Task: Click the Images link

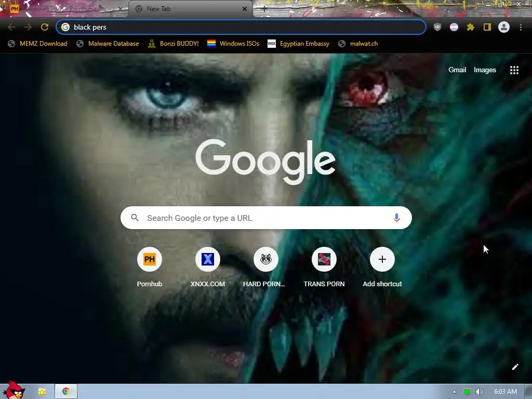Action: coord(485,70)
